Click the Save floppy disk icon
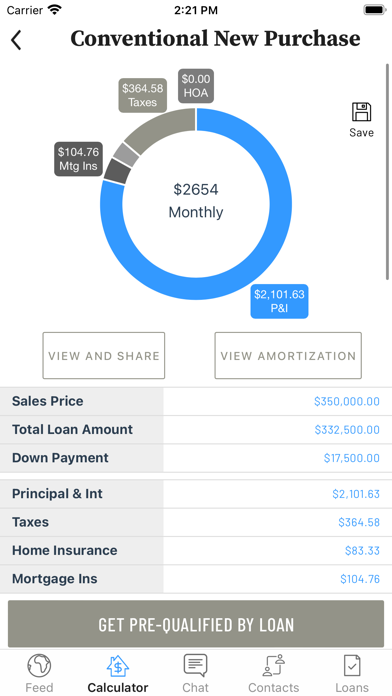The height and width of the screenshot is (696, 392). coord(361,112)
